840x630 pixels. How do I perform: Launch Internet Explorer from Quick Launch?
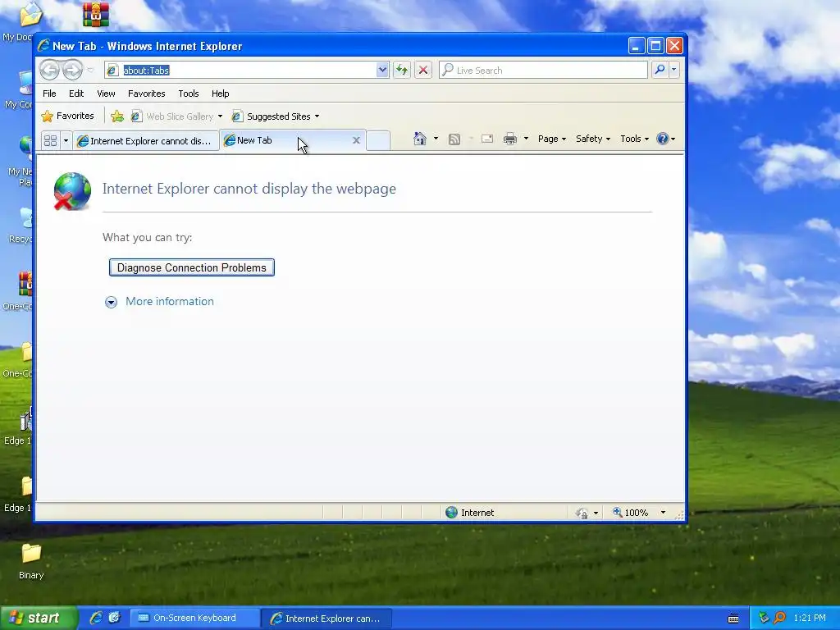coord(96,618)
